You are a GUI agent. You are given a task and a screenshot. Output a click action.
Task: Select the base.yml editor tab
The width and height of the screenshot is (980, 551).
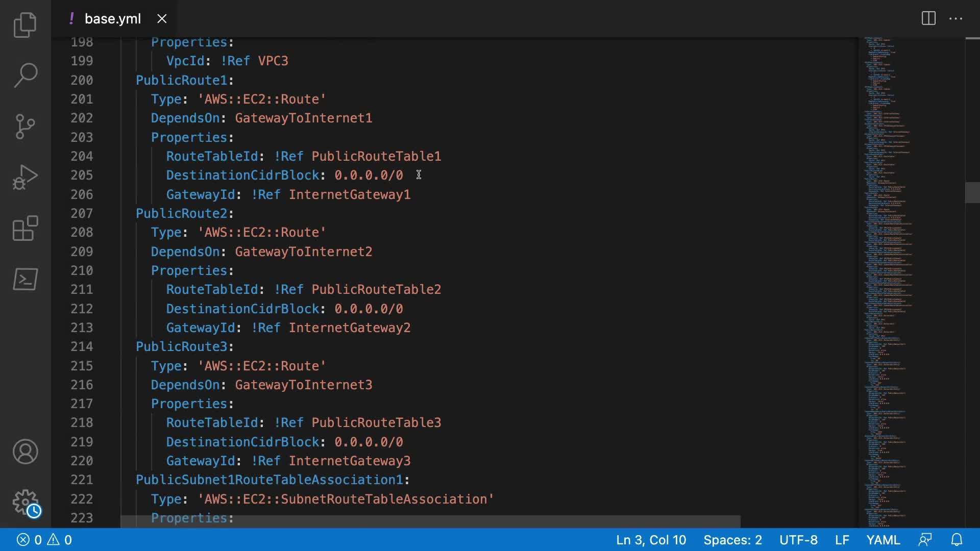(112, 19)
